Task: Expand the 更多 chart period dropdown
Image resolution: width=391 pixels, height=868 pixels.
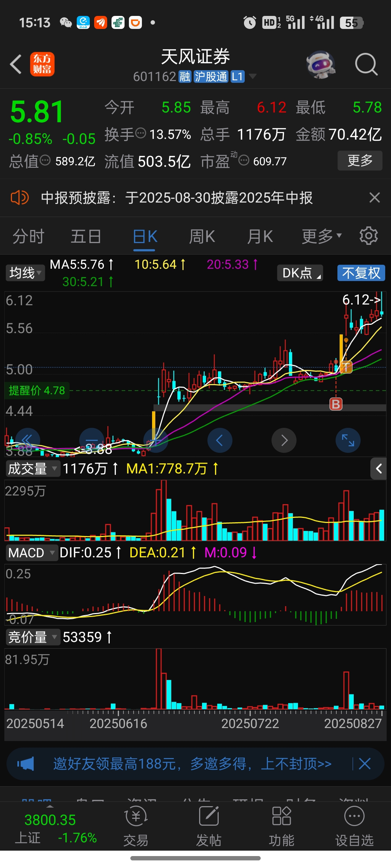Action: (322, 237)
